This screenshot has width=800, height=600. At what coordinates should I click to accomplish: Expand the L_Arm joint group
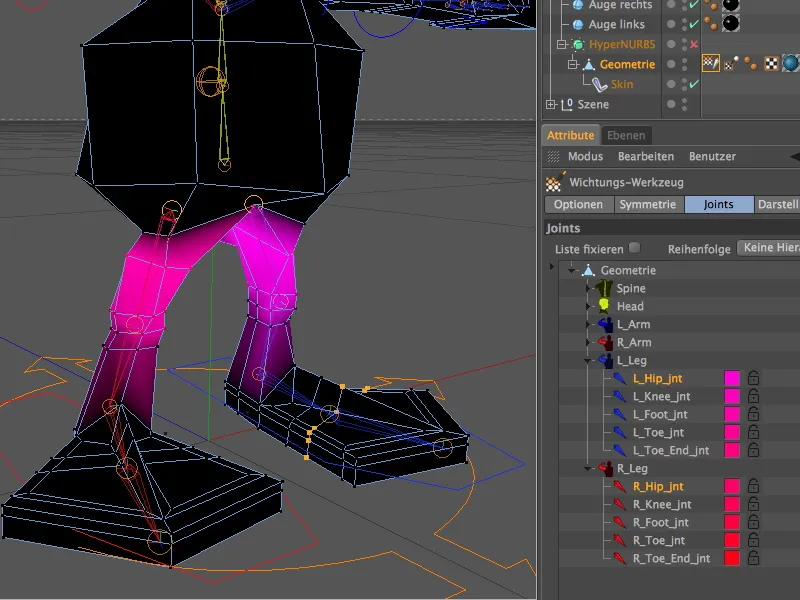pyautogui.click(x=588, y=324)
